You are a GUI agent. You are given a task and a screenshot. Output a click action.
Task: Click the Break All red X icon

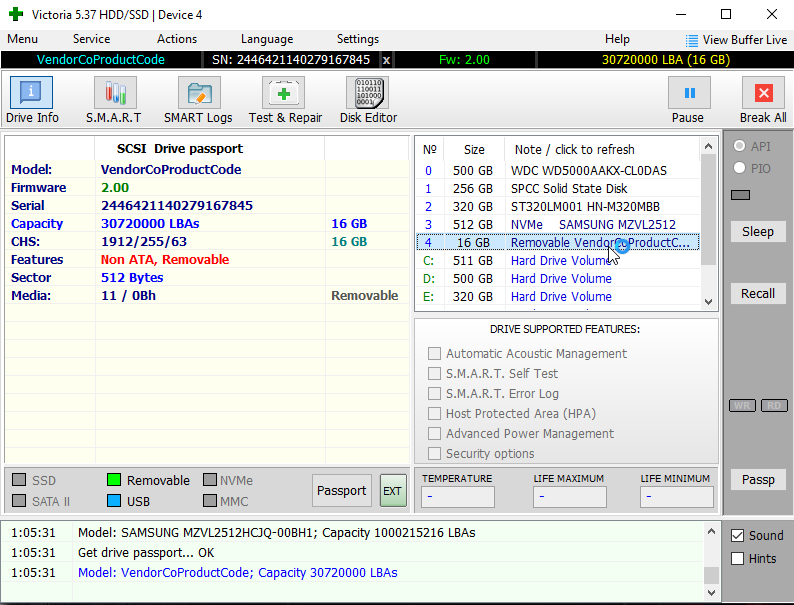click(x=763, y=93)
